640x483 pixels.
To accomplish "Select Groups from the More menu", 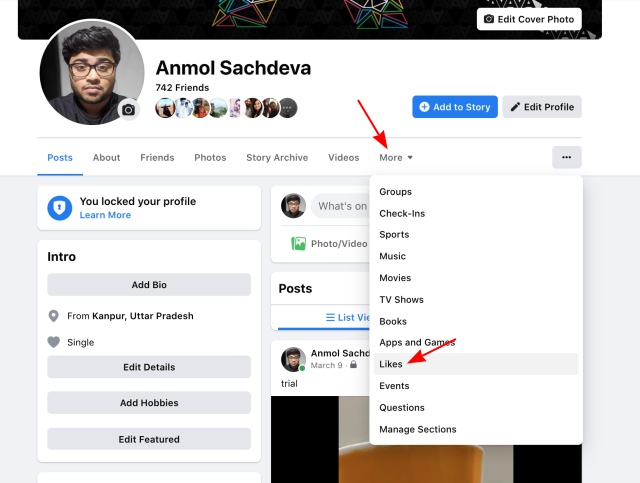I will tap(476, 192).
